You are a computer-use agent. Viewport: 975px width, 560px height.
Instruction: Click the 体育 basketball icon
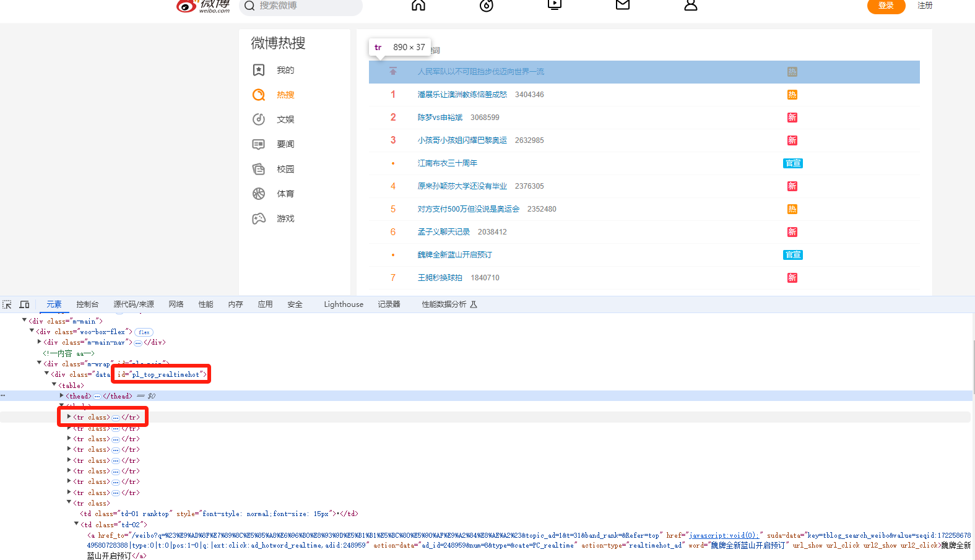[x=259, y=194]
